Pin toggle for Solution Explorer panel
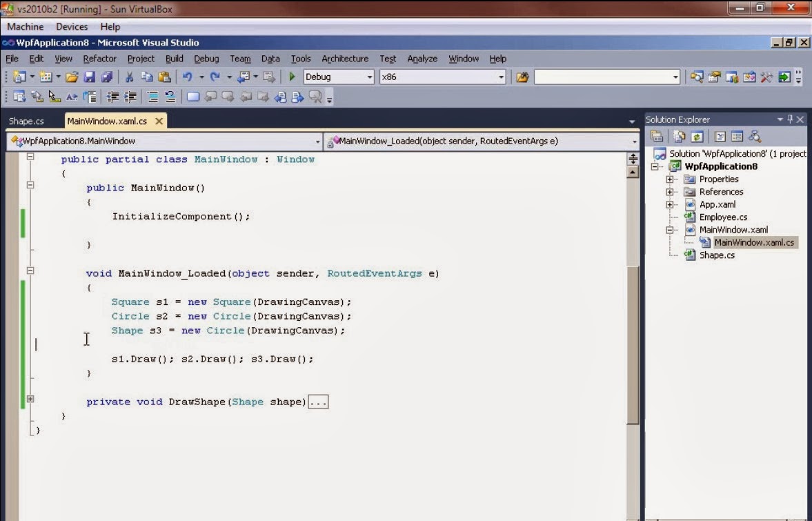 click(790, 119)
